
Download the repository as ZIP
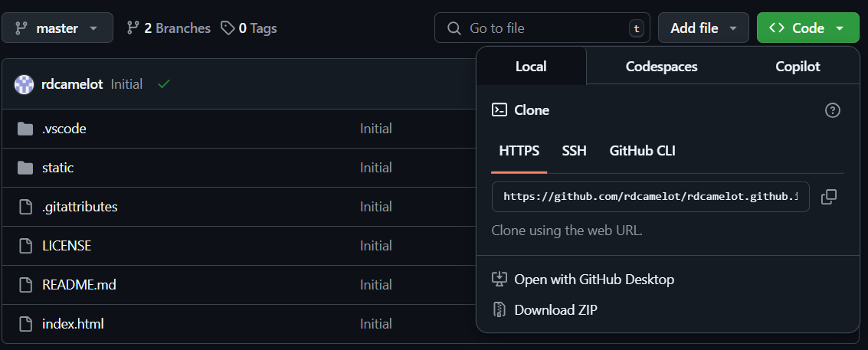coord(555,310)
